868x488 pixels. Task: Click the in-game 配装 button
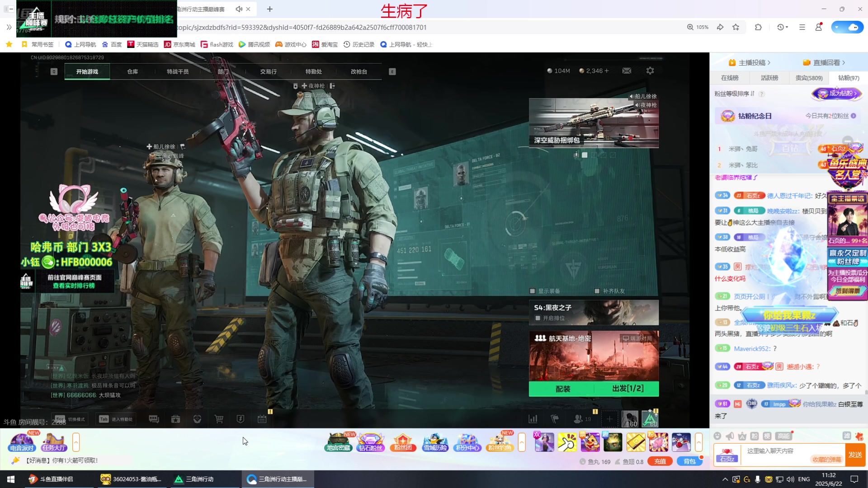tap(562, 389)
